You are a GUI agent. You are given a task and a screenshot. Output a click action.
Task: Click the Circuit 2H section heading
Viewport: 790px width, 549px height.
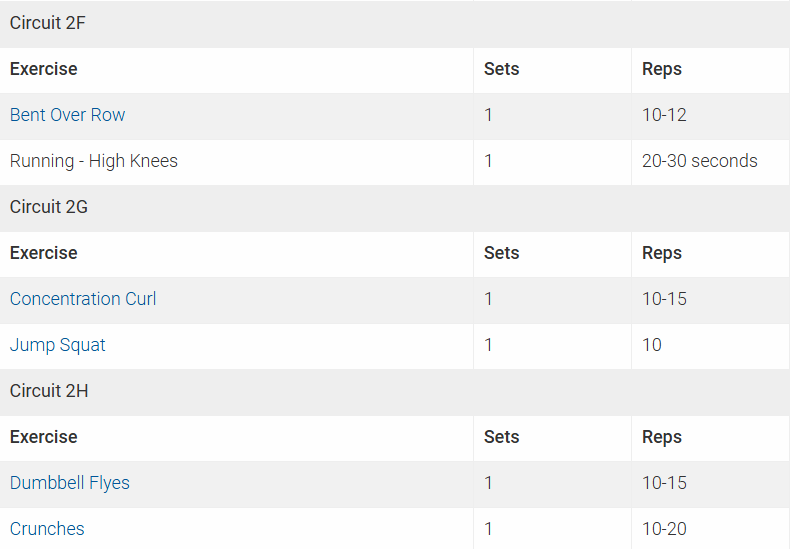[49, 391]
